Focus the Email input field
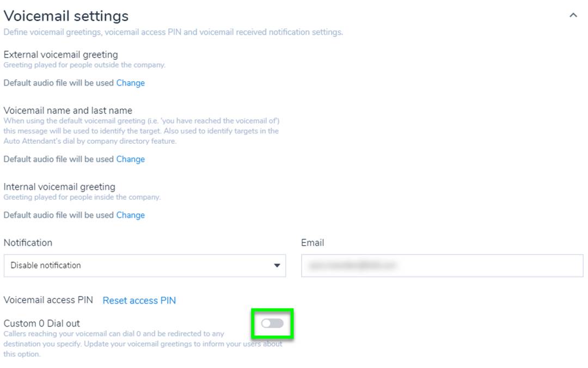Image resolution: width=588 pixels, height=368 pixels. click(442, 266)
